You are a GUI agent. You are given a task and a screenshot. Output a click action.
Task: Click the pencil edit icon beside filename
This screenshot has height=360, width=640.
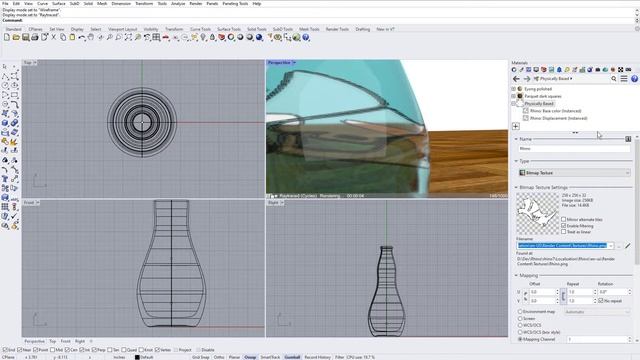(x=628, y=246)
